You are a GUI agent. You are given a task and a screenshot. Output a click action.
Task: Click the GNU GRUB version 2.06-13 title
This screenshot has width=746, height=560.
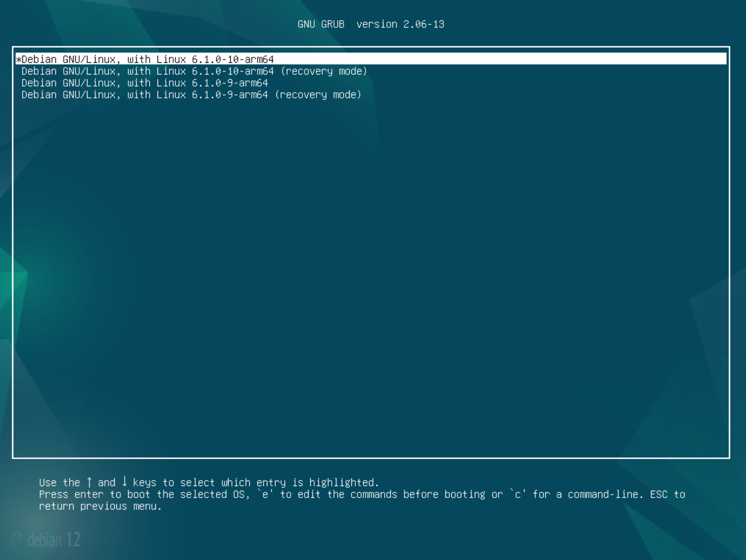click(x=371, y=24)
